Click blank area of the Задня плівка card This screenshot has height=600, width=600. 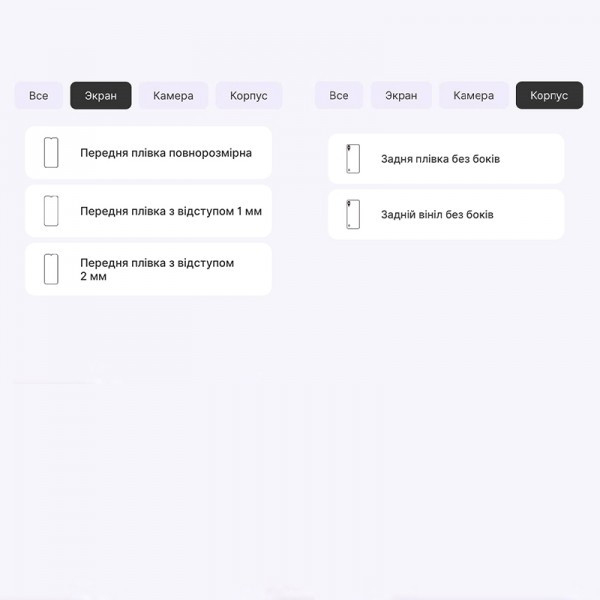pos(534,159)
